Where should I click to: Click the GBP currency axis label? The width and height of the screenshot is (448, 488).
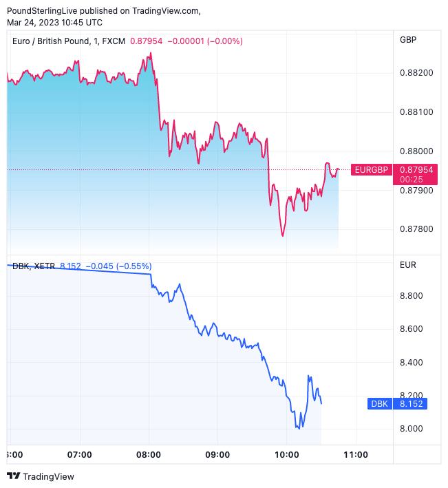(x=408, y=40)
